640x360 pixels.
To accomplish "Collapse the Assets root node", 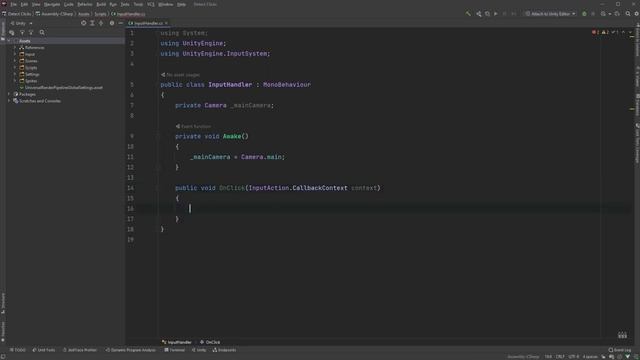I will coord(9,41).
